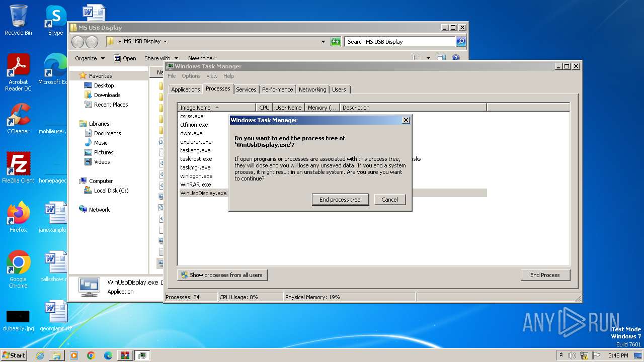The width and height of the screenshot is (644, 362).
Task: Switch to Task Manager taskbar button
Action: coord(142,355)
